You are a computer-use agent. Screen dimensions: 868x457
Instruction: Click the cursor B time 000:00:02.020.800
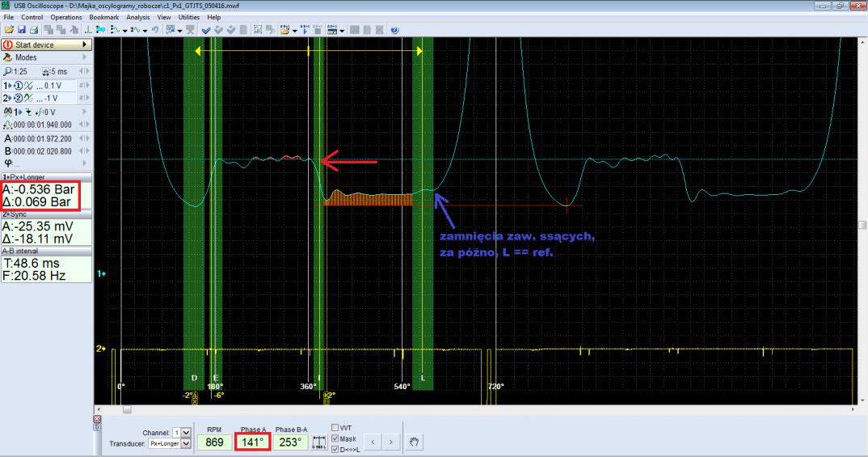pos(42,151)
